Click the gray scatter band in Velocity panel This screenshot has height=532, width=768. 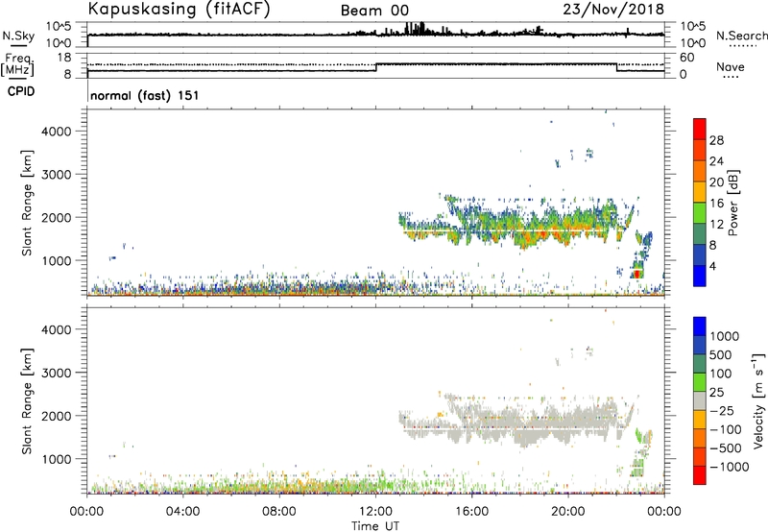tap(515, 421)
